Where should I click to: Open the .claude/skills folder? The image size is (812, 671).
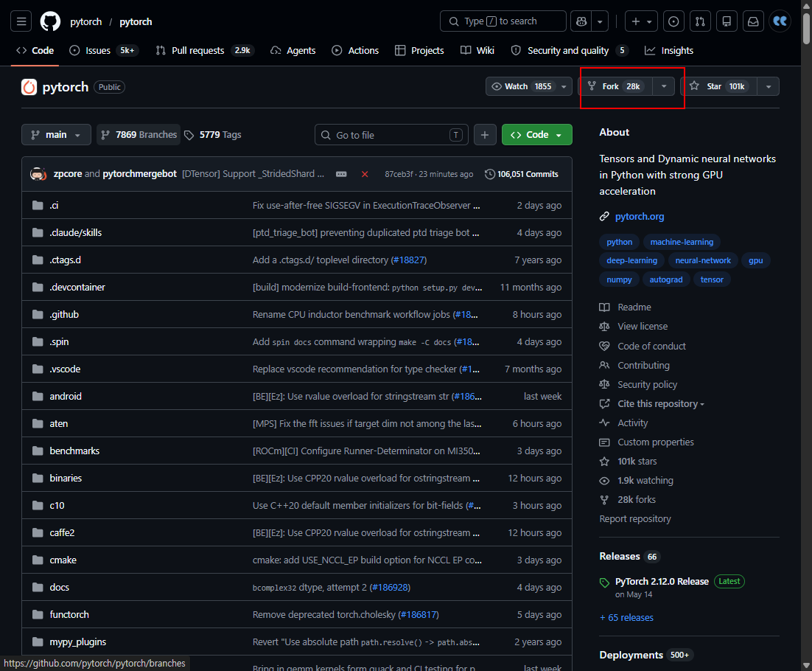coord(76,233)
